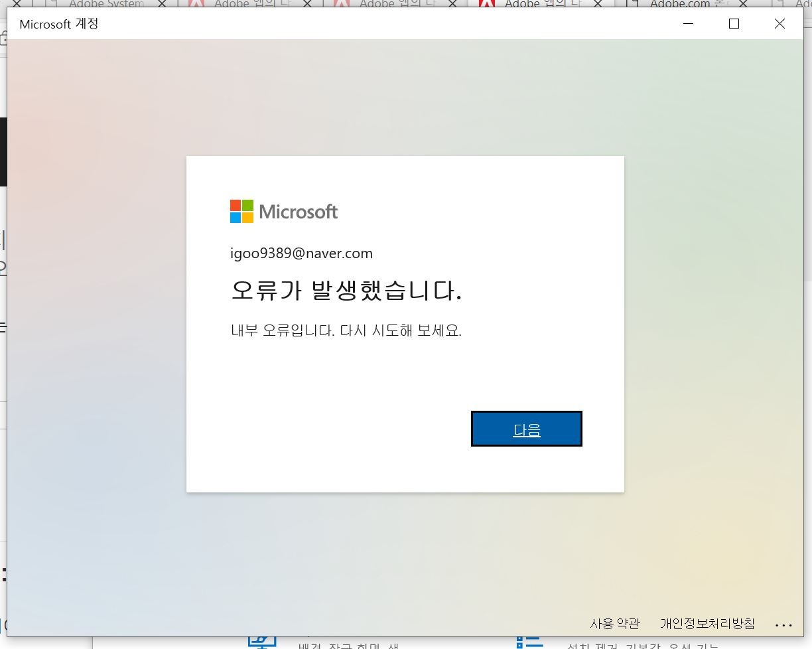Click the Microsoft 계정 window title
The height and width of the screenshot is (649, 812).
59,25
